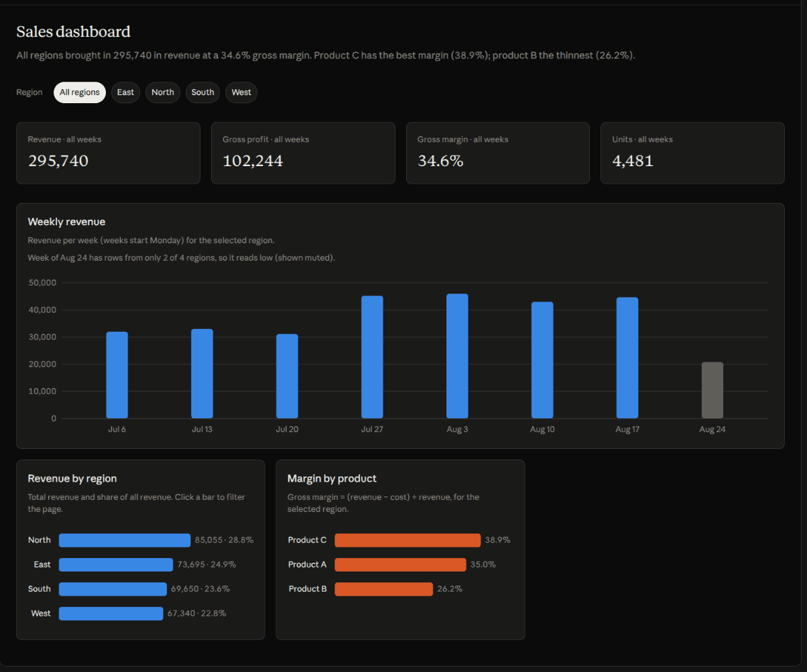Click the Sales dashboard heading
This screenshot has width=807, height=672.
(x=73, y=31)
